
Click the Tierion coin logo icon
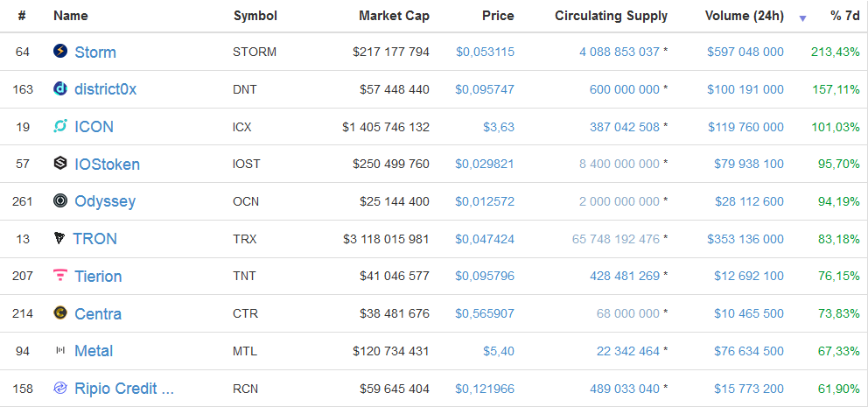pyautogui.click(x=60, y=276)
